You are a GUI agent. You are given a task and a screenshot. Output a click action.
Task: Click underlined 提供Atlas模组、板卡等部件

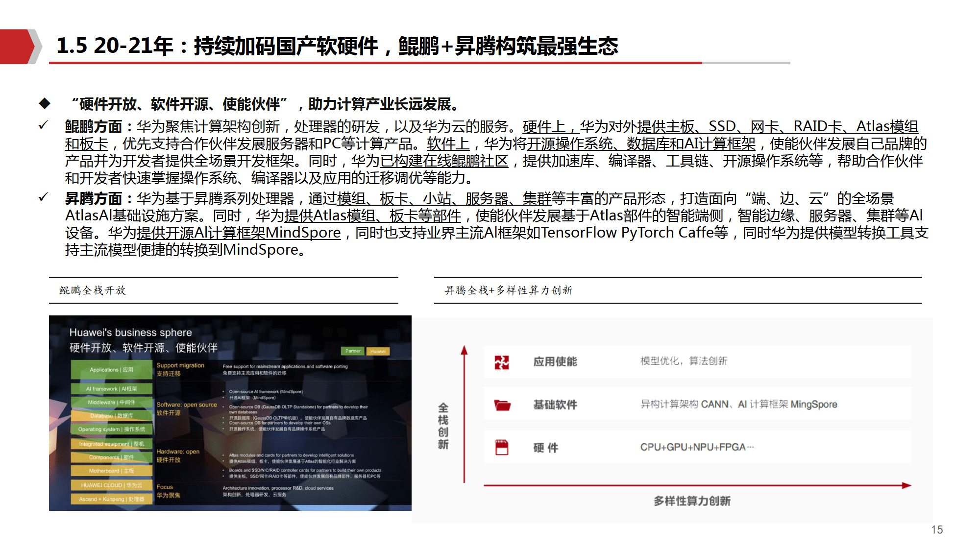point(373,216)
